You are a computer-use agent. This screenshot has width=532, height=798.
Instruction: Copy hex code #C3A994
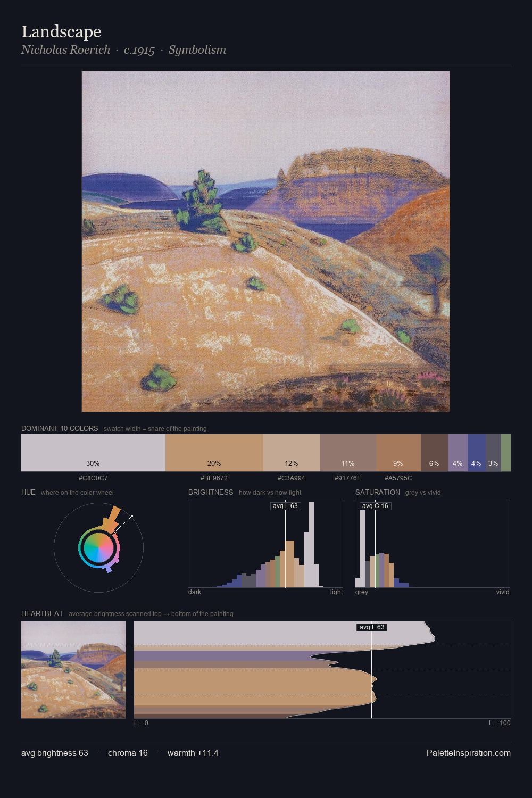292,478
